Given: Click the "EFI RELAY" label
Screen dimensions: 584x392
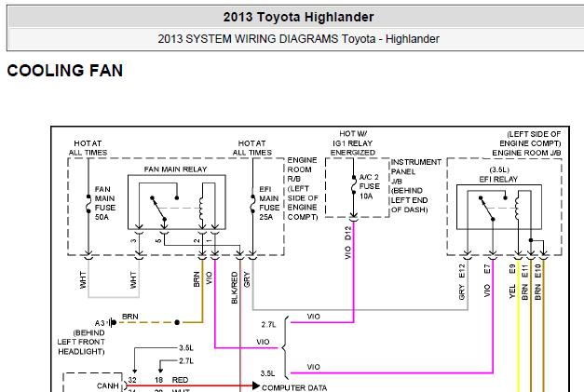Looking at the screenshot, I should pos(498,180).
